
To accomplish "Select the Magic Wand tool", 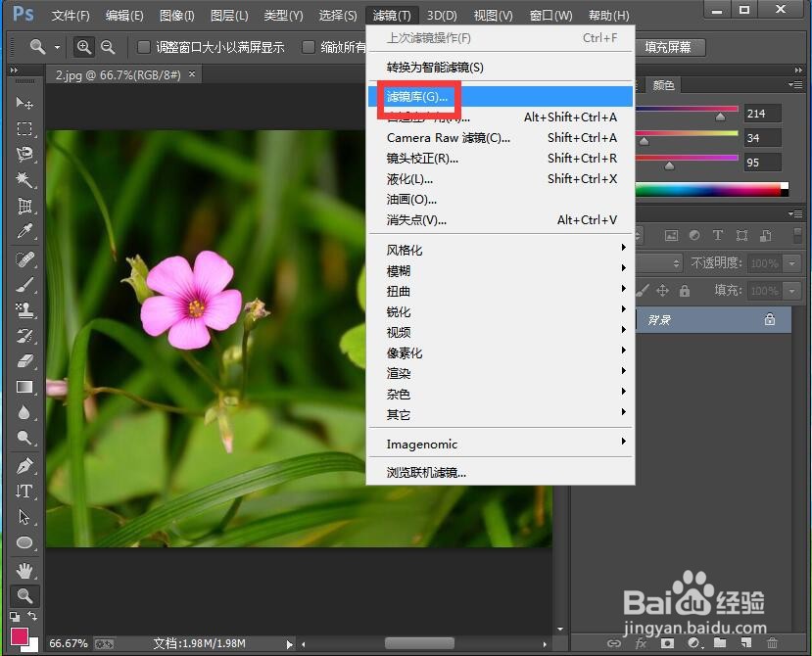I will (24, 179).
